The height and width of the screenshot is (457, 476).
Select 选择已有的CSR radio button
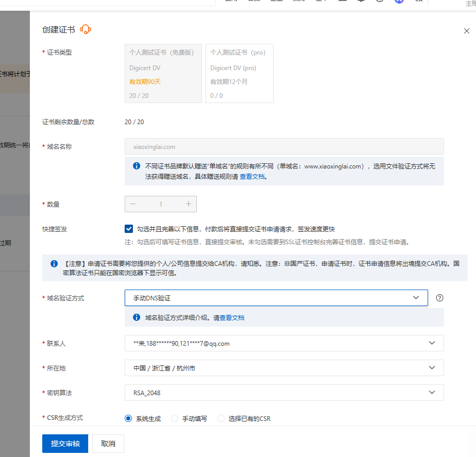221,419
